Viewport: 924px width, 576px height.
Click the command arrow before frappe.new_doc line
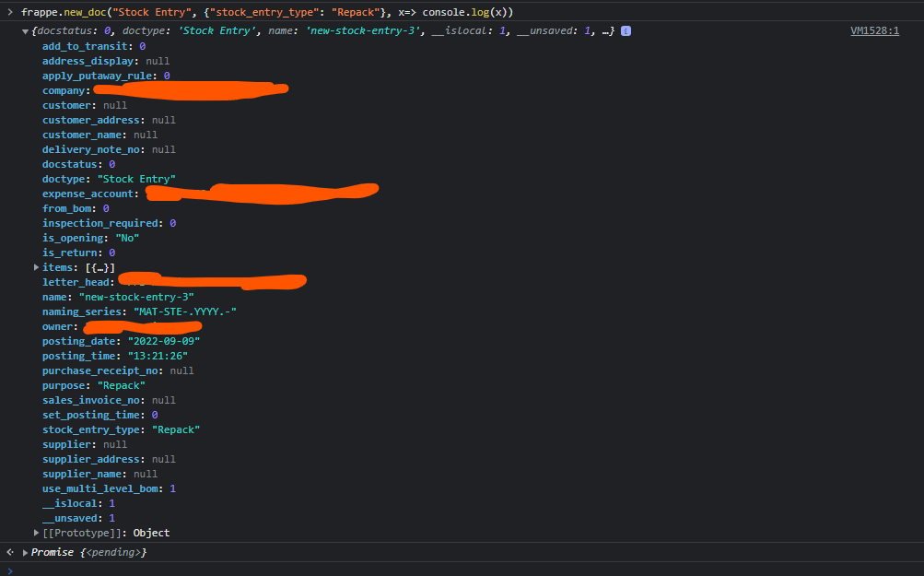[9, 12]
